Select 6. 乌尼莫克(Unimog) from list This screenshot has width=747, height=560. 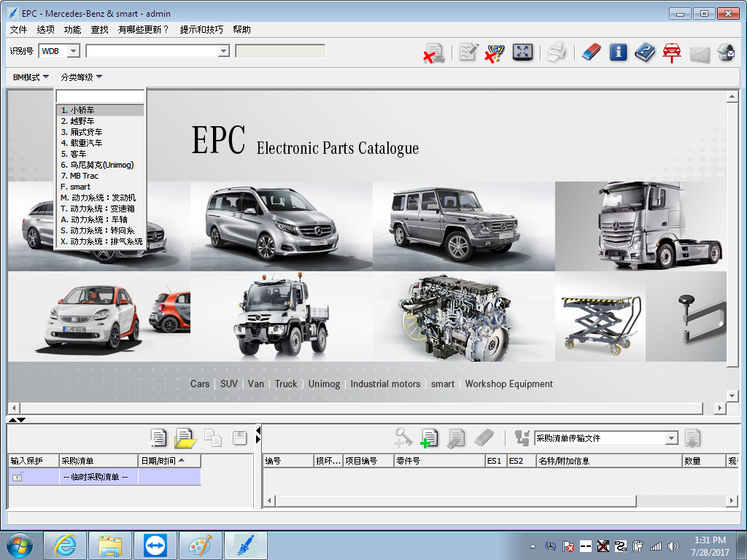100,165
